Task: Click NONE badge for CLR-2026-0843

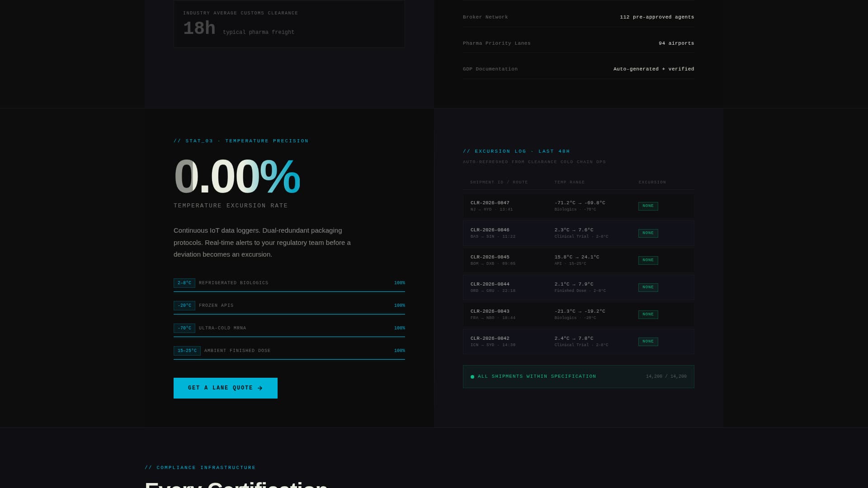Action: (x=648, y=314)
